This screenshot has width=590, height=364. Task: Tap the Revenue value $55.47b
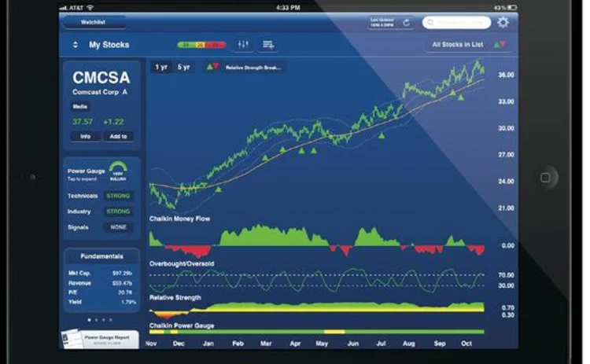point(122,283)
